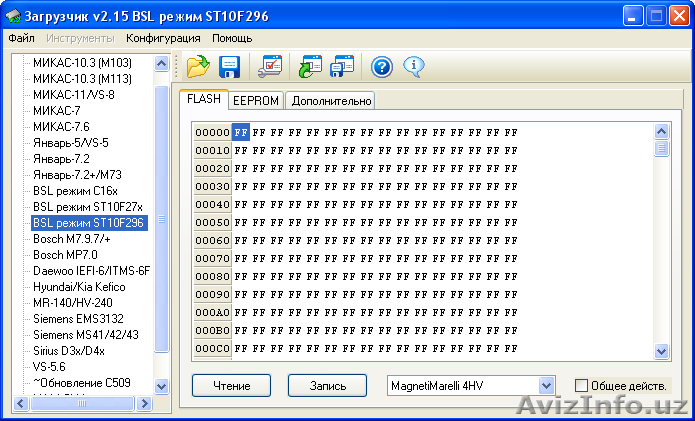This screenshot has height=421, width=695.
Task: Open the Конфигурация menu
Action: coord(163,37)
